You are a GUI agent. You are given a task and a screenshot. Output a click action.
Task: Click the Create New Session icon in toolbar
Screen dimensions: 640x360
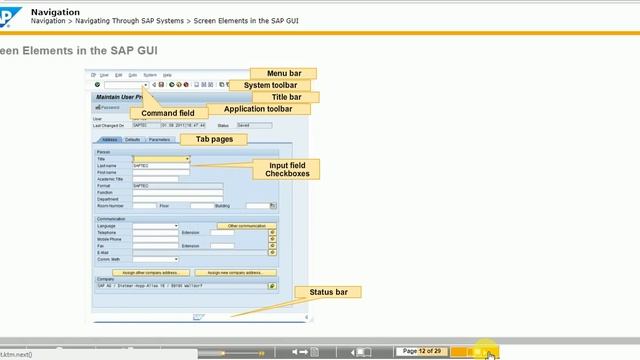point(222,84)
